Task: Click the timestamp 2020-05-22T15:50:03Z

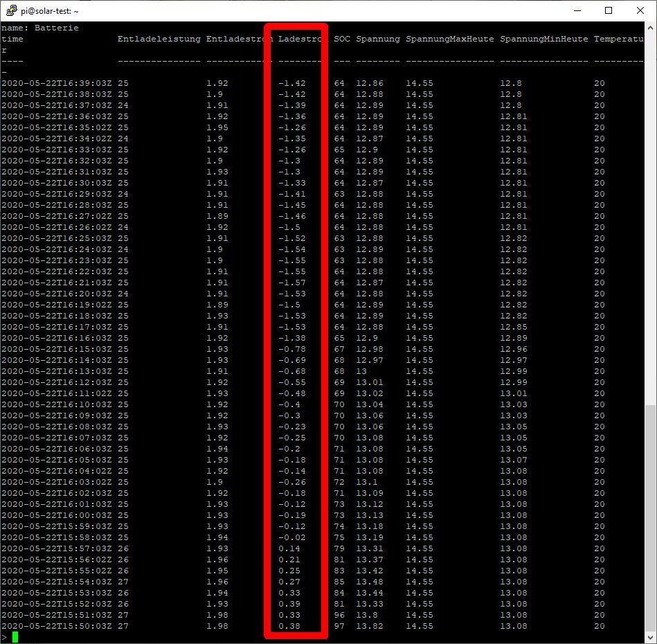Action: point(56,626)
